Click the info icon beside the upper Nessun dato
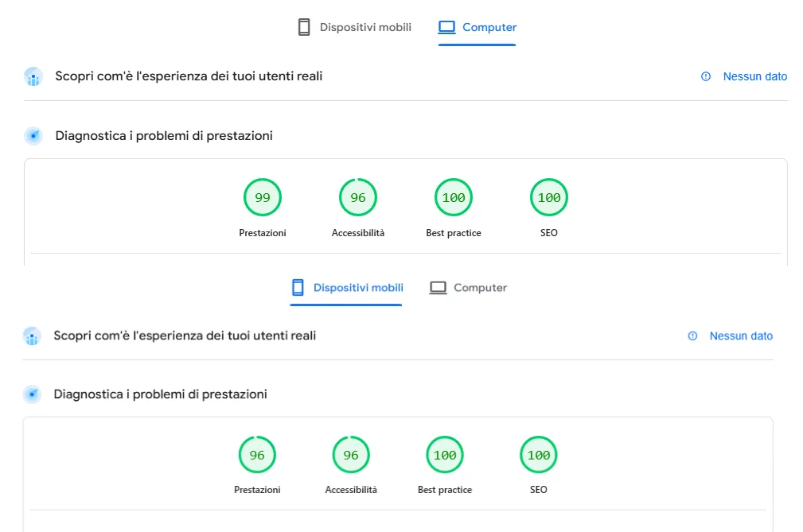 click(705, 76)
